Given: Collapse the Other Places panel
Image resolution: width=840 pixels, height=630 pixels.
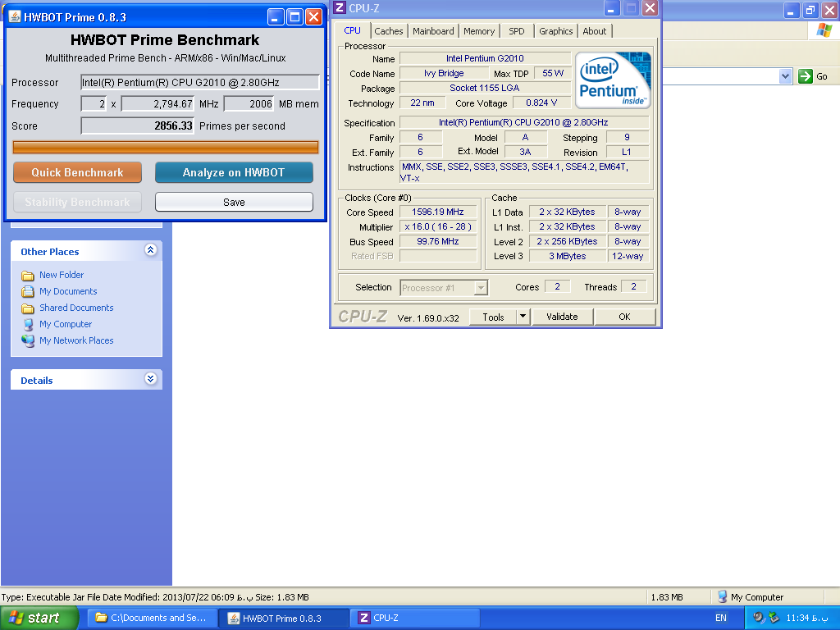Looking at the screenshot, I should coord(151,250).
